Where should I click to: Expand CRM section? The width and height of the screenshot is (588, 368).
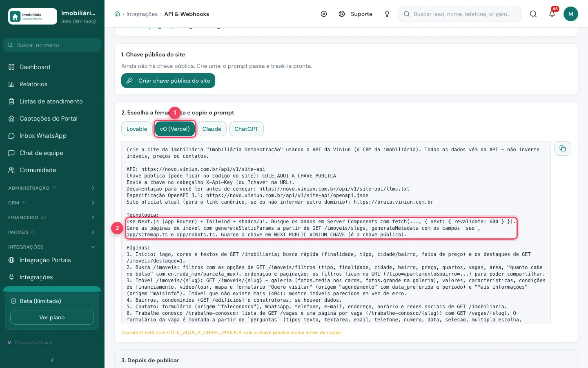tap(52, 203)
